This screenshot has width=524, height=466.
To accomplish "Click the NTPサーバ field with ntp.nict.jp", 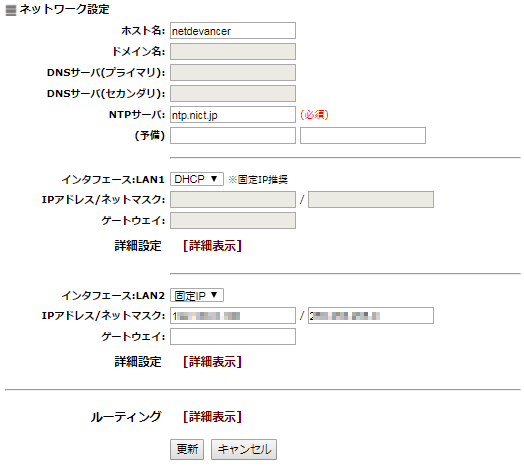I will (x=233, y=115).
